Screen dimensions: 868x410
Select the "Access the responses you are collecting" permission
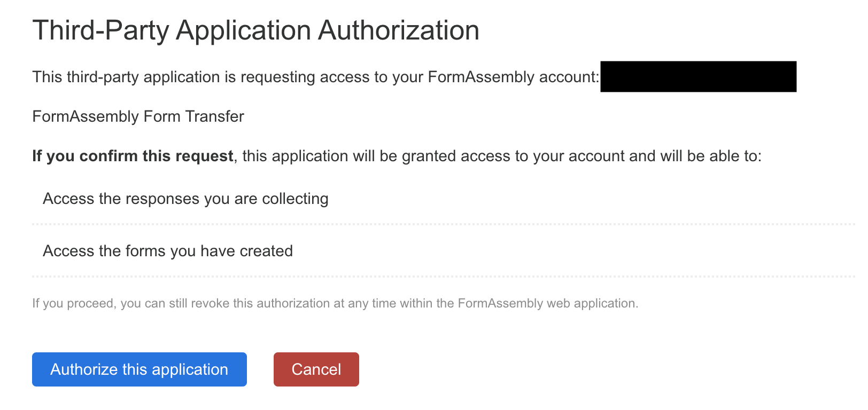coord(185,199)
